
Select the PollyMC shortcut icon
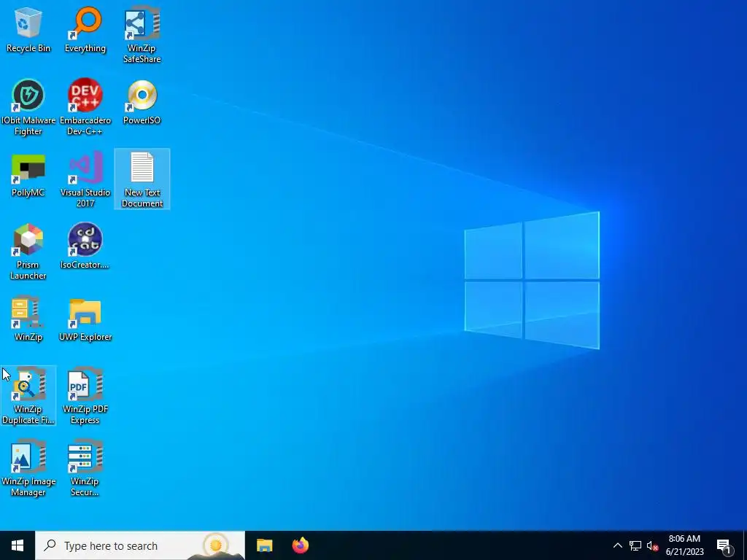tap(28, 174)
